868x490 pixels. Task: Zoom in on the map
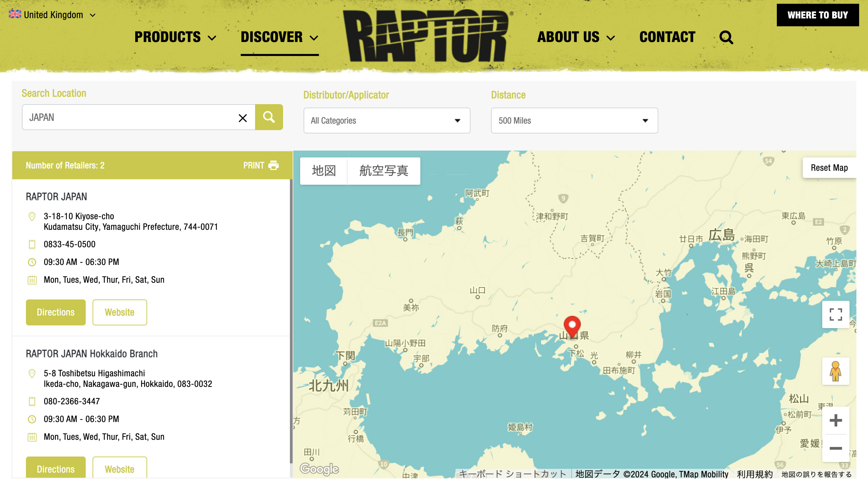836,420
